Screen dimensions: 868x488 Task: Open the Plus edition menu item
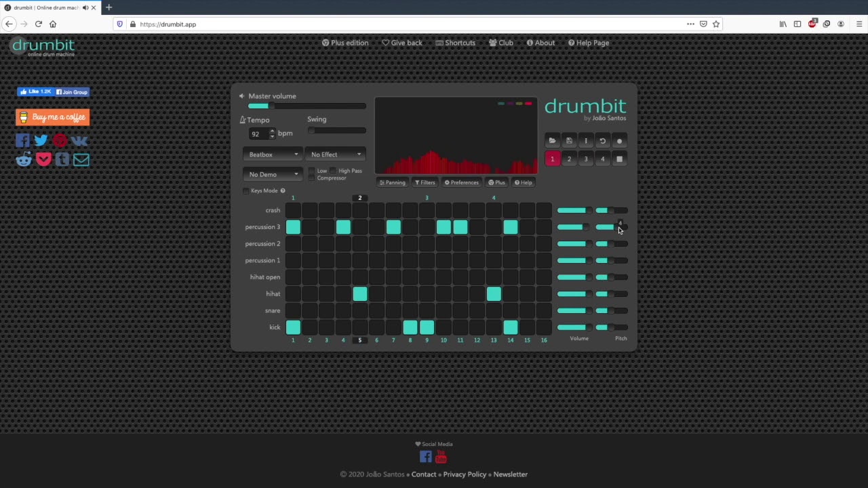click(x=345, y=43)
